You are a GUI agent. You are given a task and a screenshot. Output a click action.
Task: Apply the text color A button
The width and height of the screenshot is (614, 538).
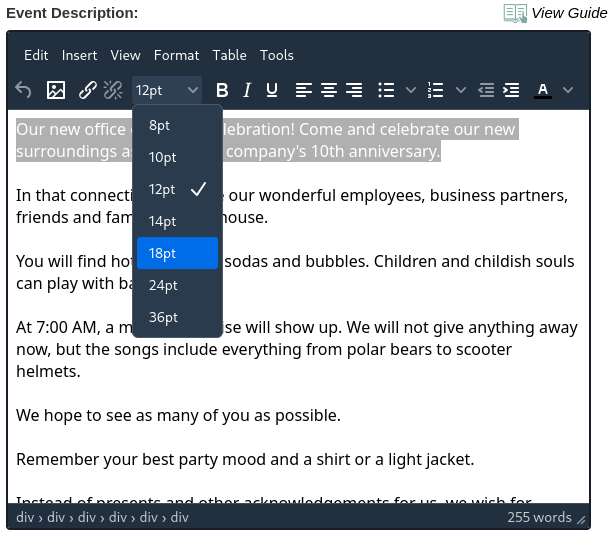tap(543, 90)
